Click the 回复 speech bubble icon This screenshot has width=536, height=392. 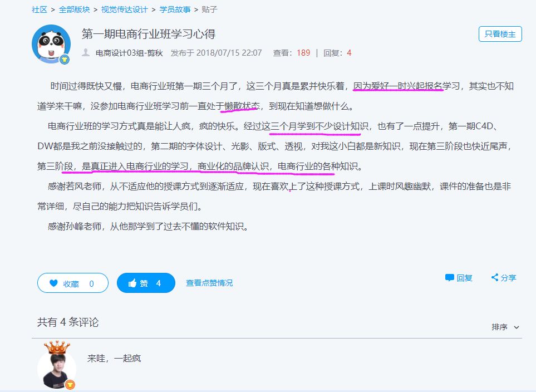tap(450, 278)
